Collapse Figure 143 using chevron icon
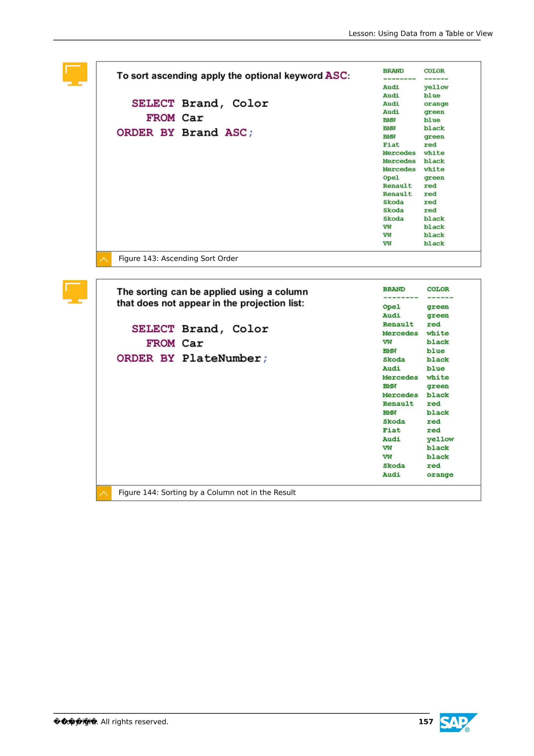Image resolution: width=534 pixels, height=756 pixels. coord(104,259)
